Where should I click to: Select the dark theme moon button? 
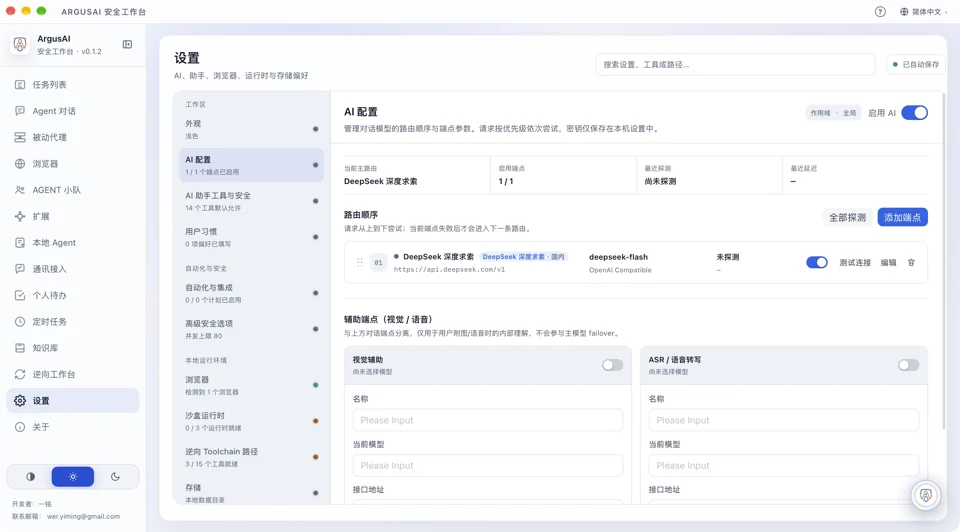pyautogui.click(x=115, y=476)
